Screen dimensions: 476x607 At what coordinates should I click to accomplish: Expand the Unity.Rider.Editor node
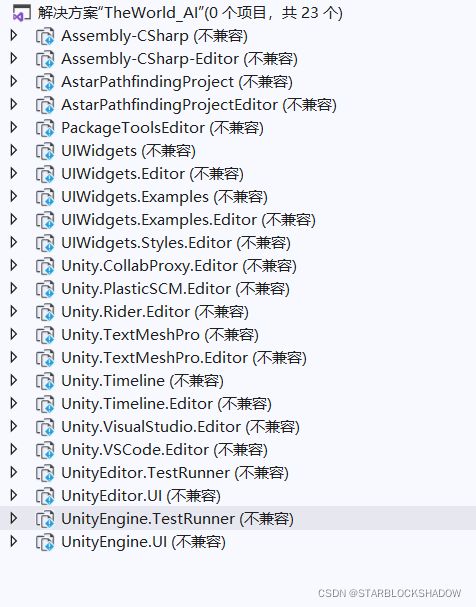click(14, 312)
